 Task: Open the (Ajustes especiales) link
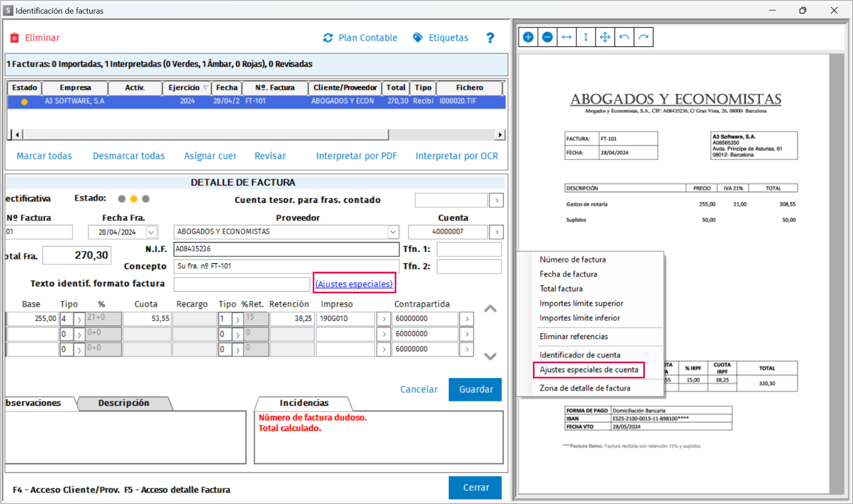click(x=354, y=284)
